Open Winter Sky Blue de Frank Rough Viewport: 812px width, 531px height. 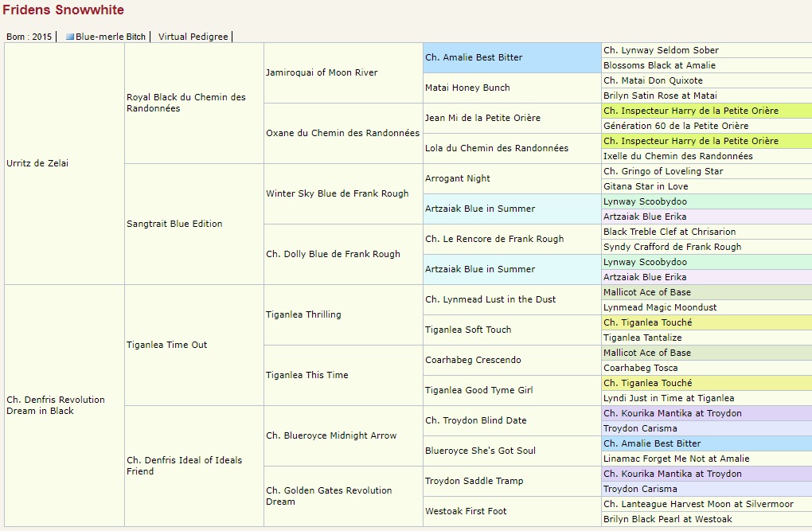click(x=337, y=193)
